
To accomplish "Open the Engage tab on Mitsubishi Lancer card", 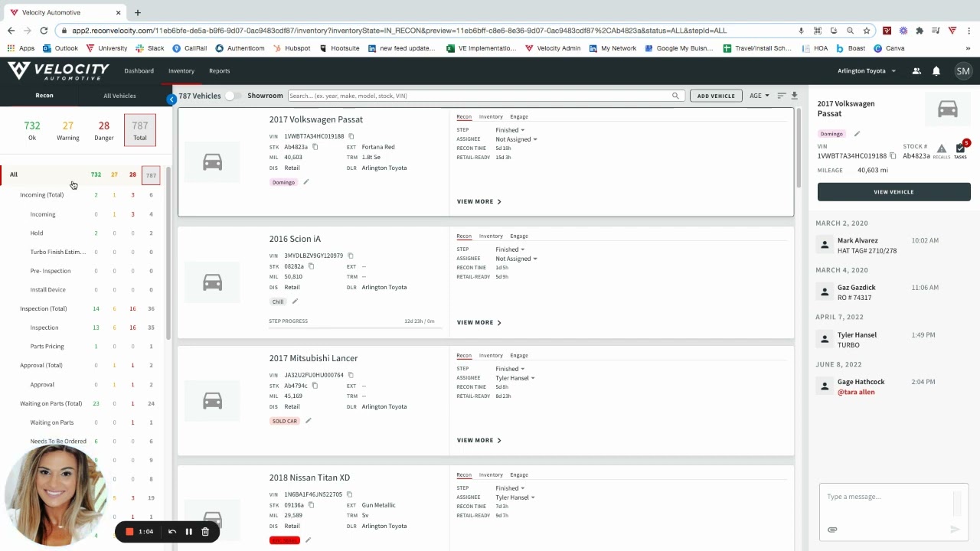I will pyautogui.click(x=519, y=356).
